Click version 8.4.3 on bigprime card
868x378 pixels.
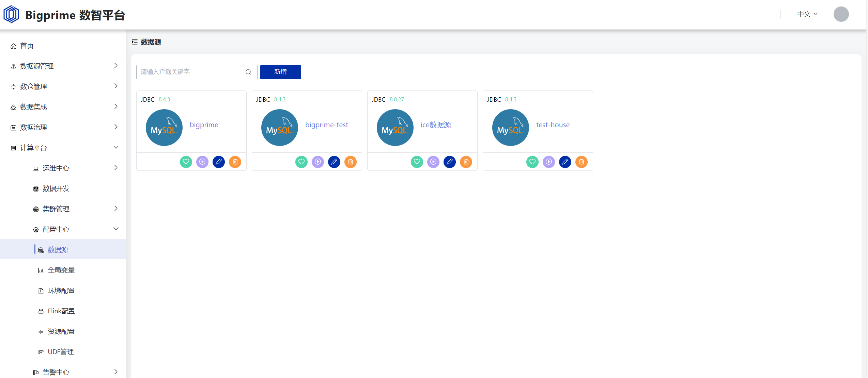[164, 99]
